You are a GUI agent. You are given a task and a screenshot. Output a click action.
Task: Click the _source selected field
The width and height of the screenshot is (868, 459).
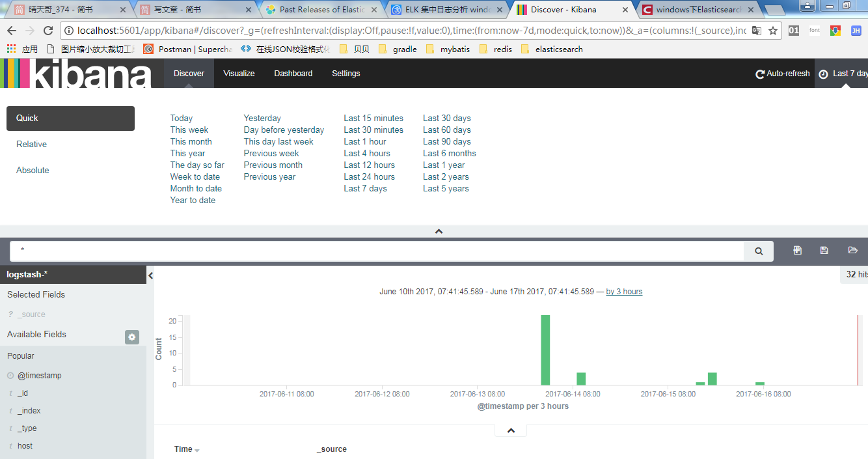32,314
